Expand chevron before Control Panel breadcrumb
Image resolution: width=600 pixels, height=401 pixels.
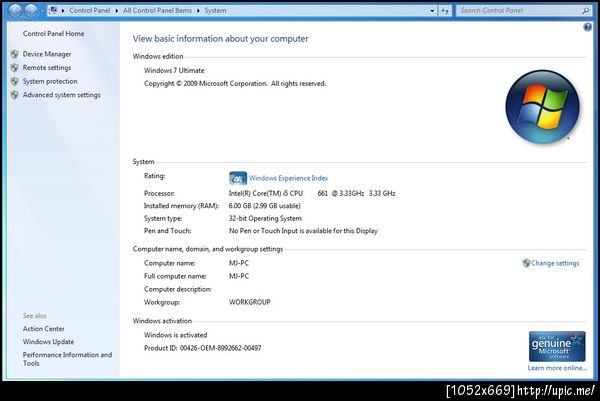point(63,11)
